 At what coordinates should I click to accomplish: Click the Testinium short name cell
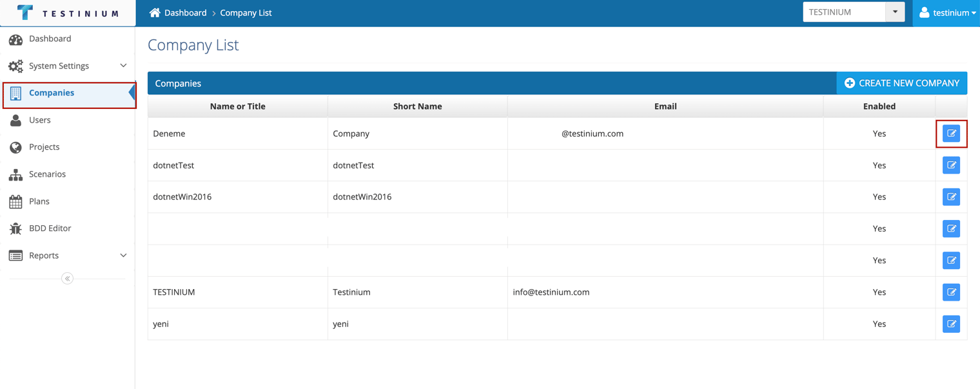pos(418,292)
